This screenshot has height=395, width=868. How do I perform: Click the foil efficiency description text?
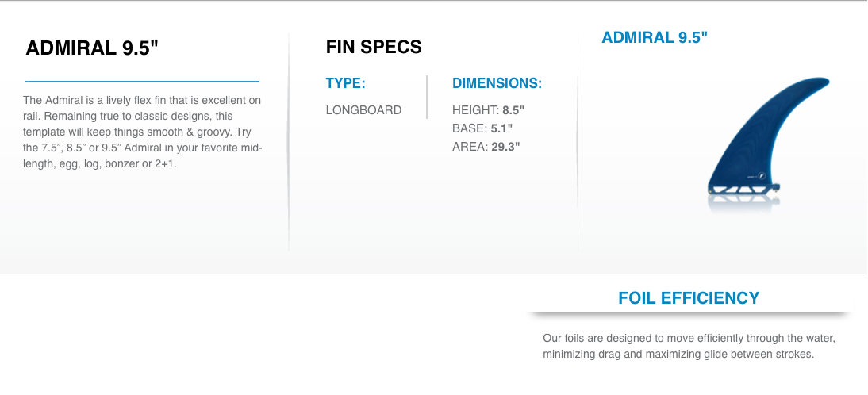click(689, 347)
